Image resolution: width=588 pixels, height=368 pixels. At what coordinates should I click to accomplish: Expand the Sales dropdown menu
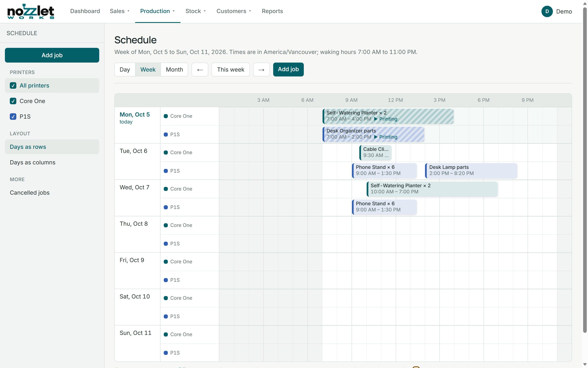click(x=120, y=11)
